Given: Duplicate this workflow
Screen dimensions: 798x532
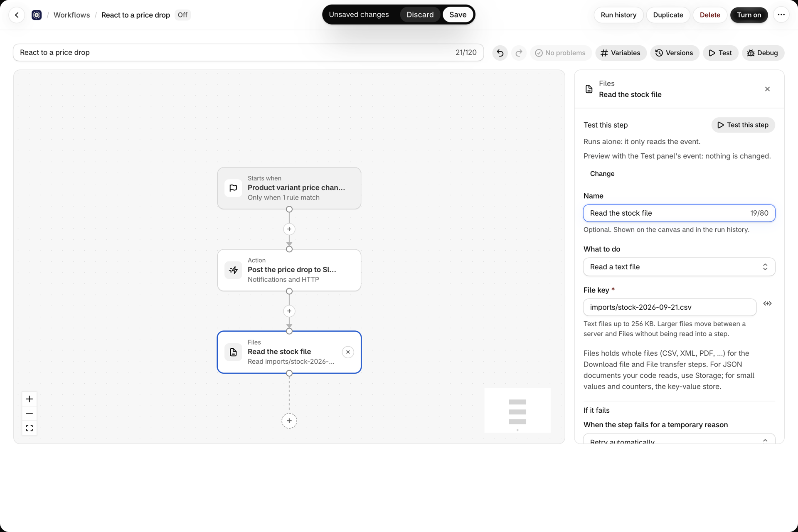Looking at the screenshot, I should pos(668,15).
